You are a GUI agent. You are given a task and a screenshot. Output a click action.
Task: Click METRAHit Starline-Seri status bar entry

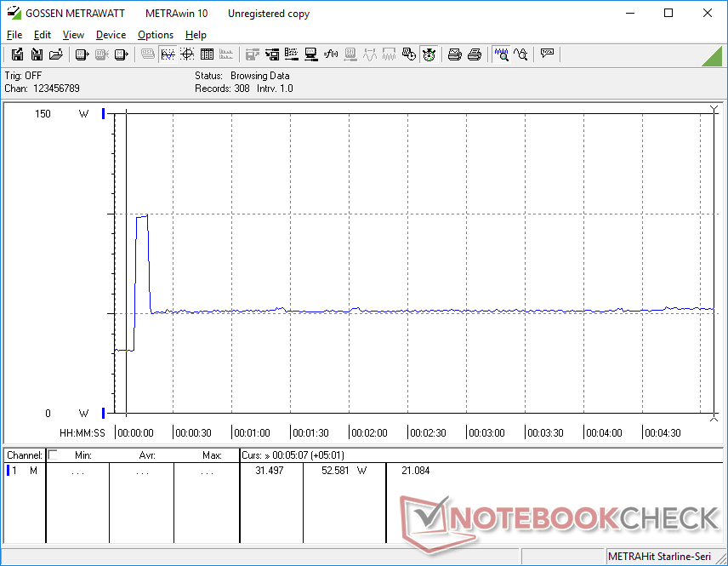659,557
